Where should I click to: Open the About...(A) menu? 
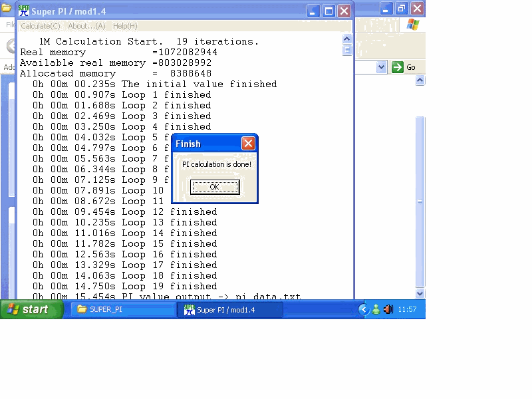(86, 26)
